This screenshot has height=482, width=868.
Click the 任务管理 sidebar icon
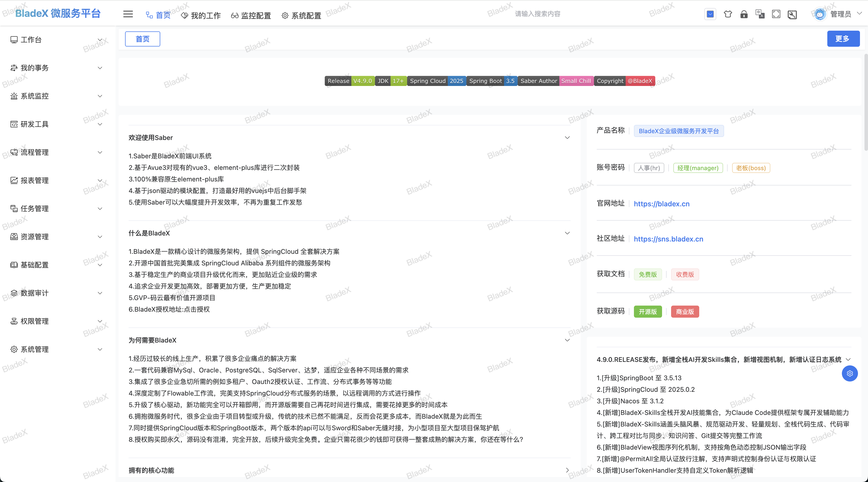(x=14, y=209)
